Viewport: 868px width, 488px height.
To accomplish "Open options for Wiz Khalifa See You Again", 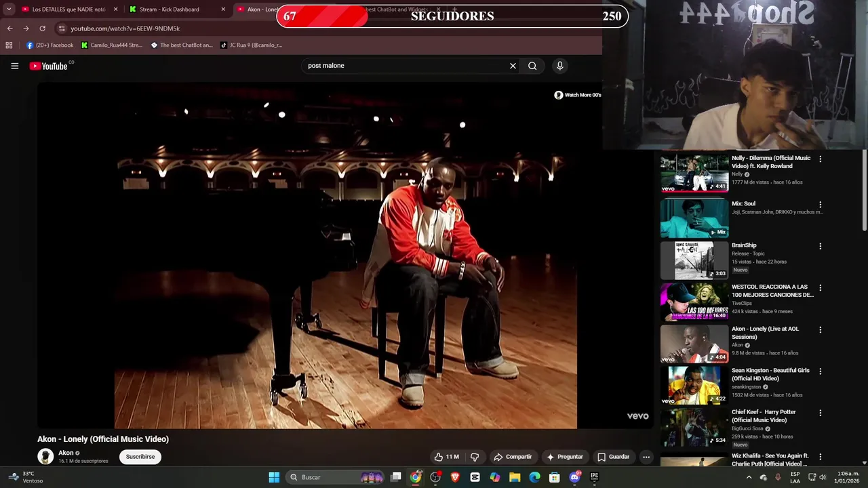I will 820,457.
